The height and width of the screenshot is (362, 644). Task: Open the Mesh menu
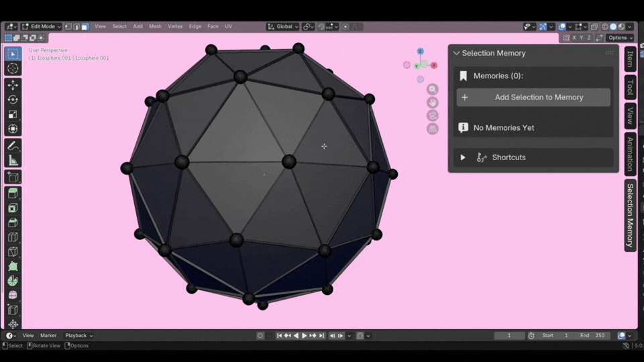click(x=155, y=27)
